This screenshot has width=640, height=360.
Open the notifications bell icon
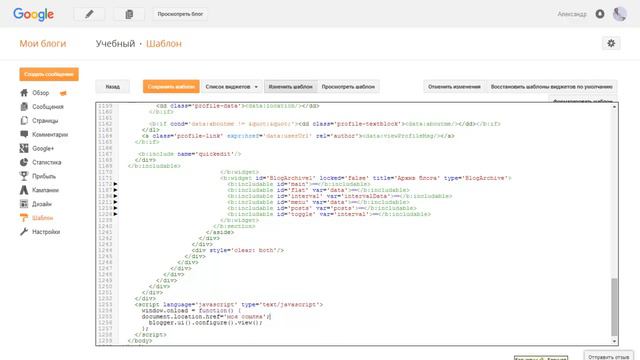pos(600,14)
